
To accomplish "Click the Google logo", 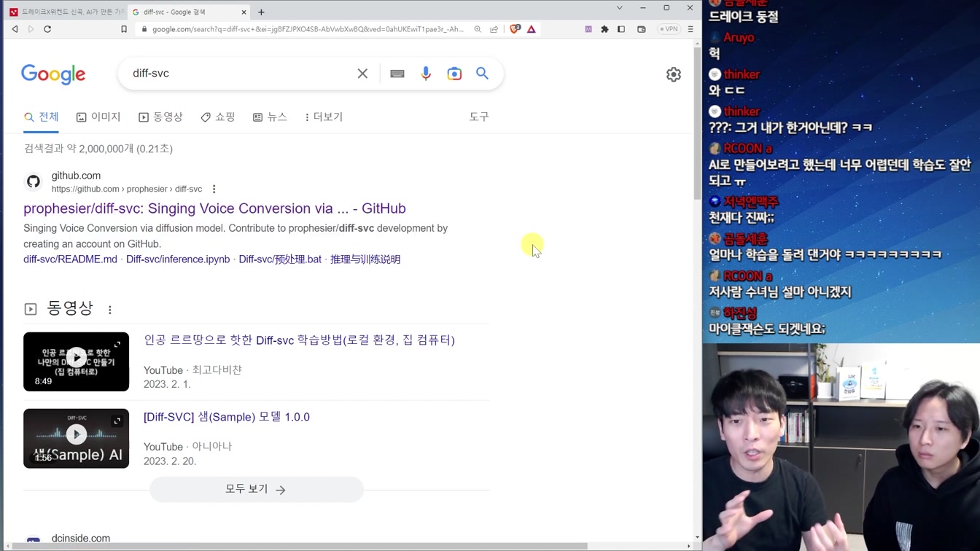I will 53,74.
